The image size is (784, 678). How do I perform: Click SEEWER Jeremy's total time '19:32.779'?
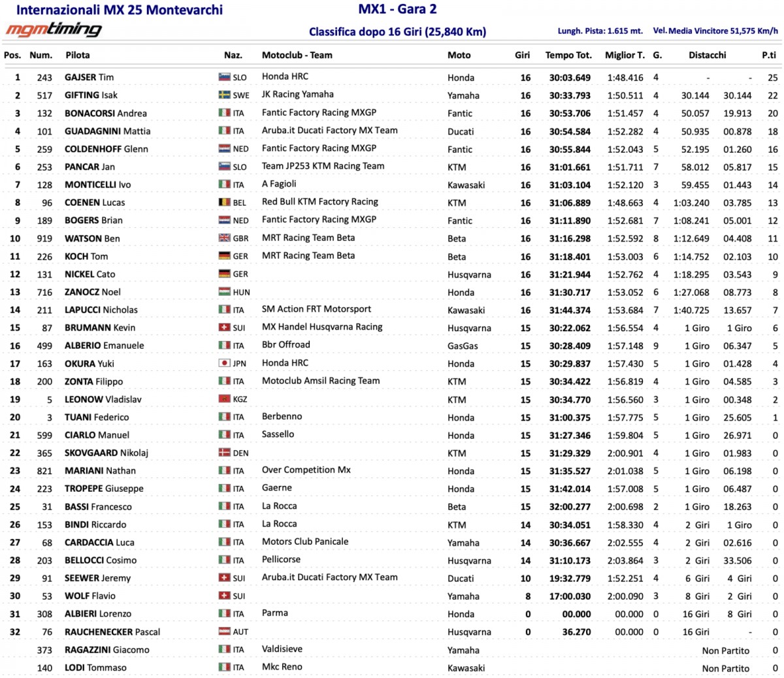(570, 578)
